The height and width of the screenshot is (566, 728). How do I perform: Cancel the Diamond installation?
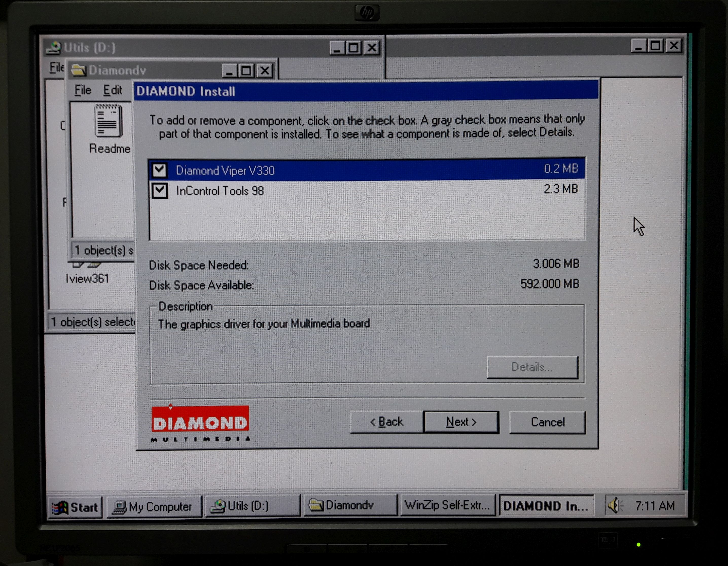pos(547,422)
